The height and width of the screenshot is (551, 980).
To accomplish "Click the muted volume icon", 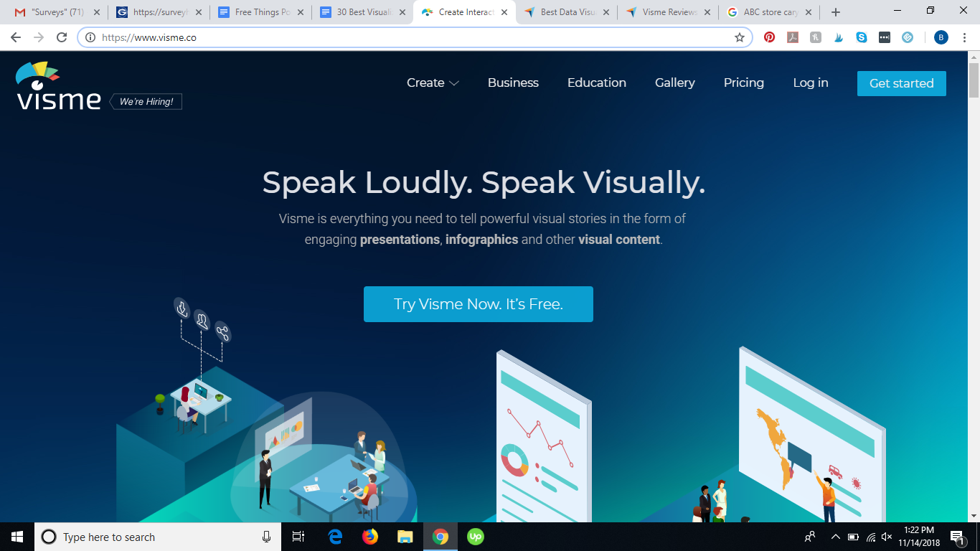I will [x=887, y=537].
